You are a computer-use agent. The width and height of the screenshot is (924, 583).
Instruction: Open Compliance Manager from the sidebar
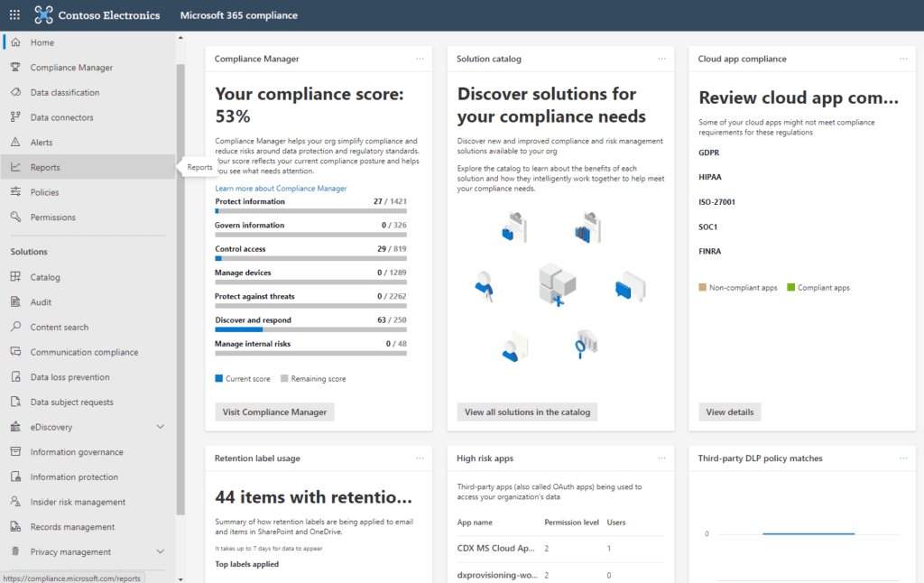pos(88,67)
